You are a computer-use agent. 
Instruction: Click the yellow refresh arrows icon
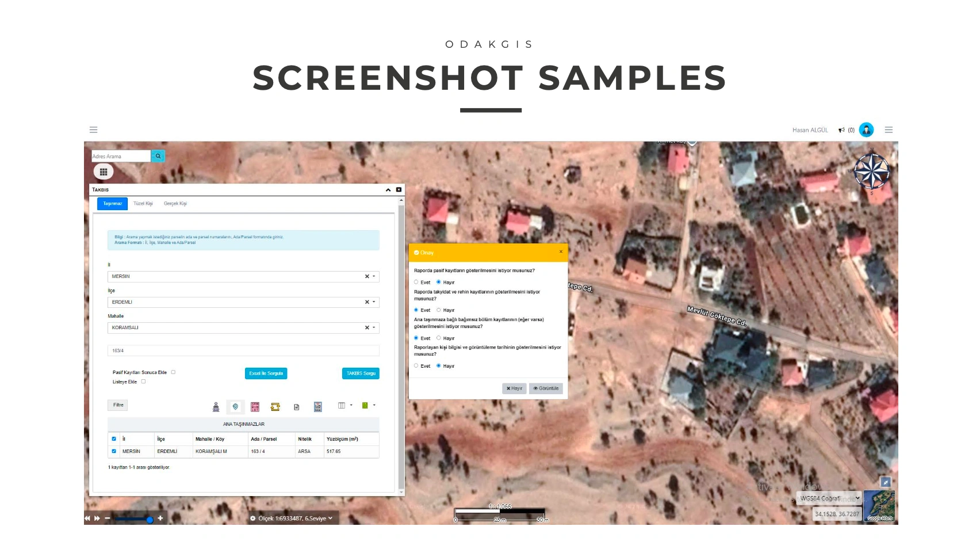275,407
